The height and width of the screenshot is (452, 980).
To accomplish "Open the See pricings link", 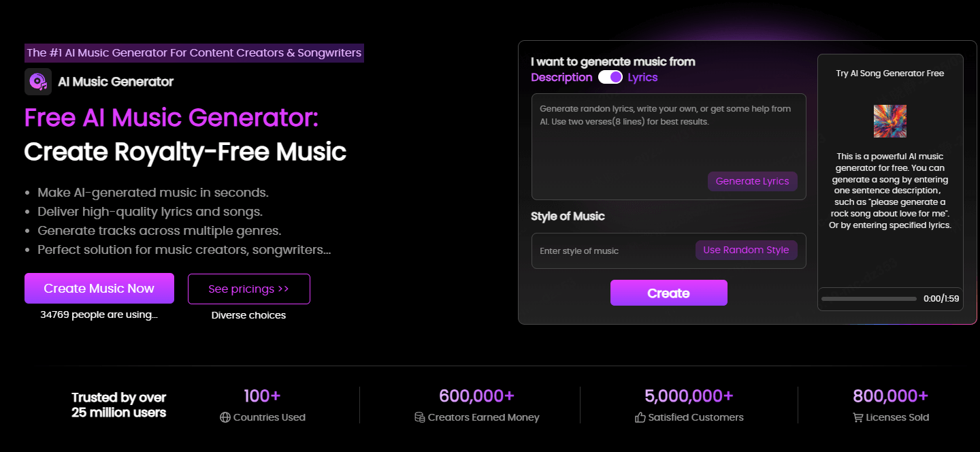I will [x=248, y=289].
